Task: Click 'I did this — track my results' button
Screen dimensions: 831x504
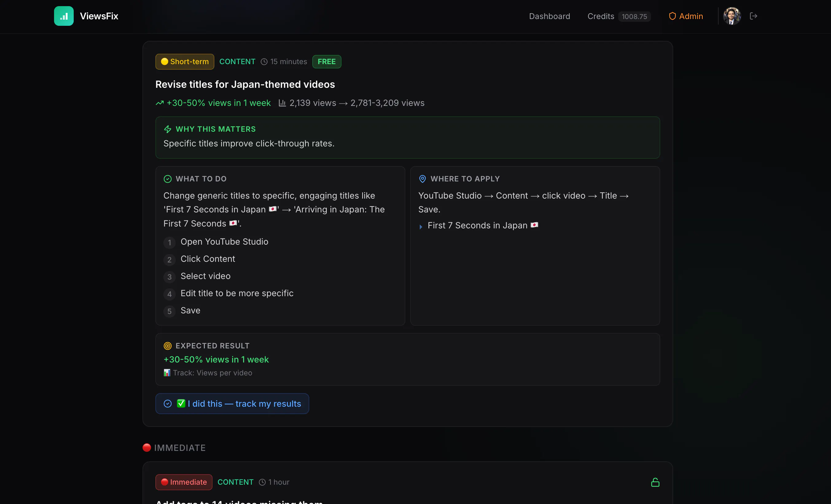Action: (232, 404)
